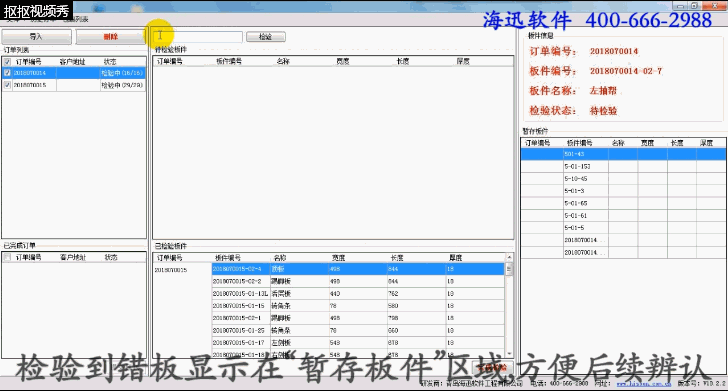Click 状态 column header in 订单列表
This screenshot has width=728, height=391.
[x=110, y=62]
